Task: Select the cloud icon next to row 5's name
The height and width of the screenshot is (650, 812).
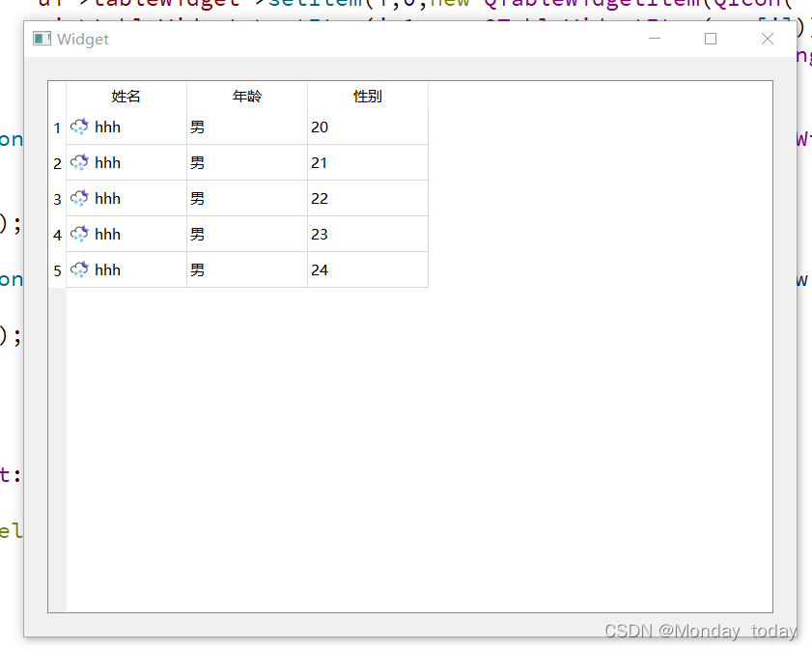Action: [x=79, y=269]
